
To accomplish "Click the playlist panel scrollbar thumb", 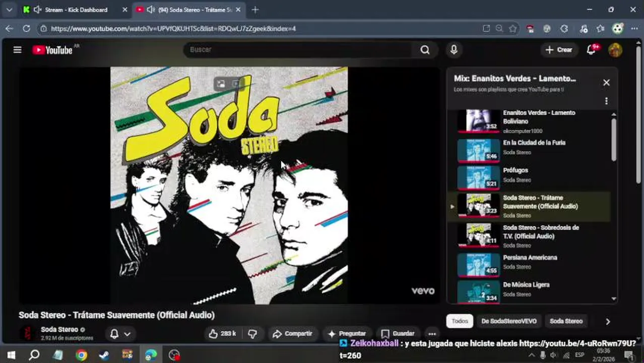I will (613, 140).
